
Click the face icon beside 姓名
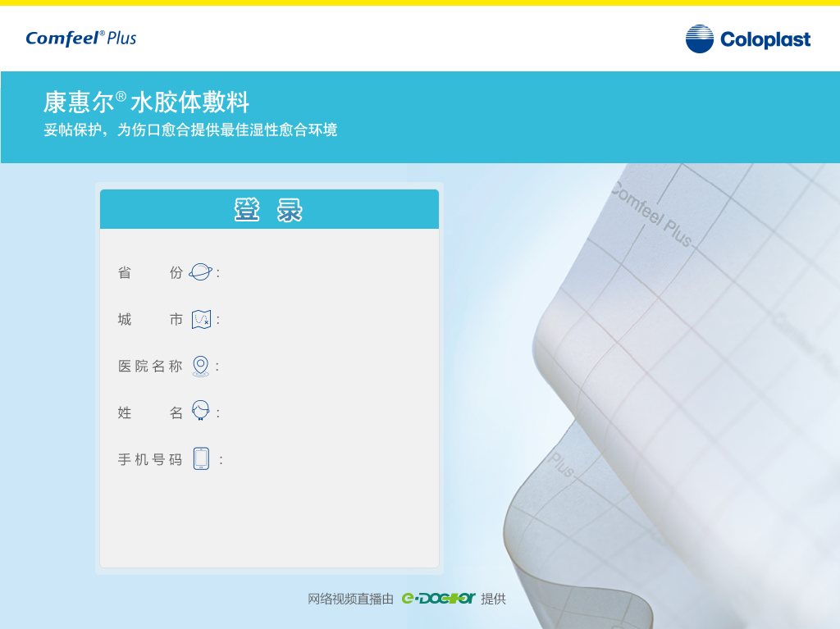pyautogui.click(x=200, y=412)
